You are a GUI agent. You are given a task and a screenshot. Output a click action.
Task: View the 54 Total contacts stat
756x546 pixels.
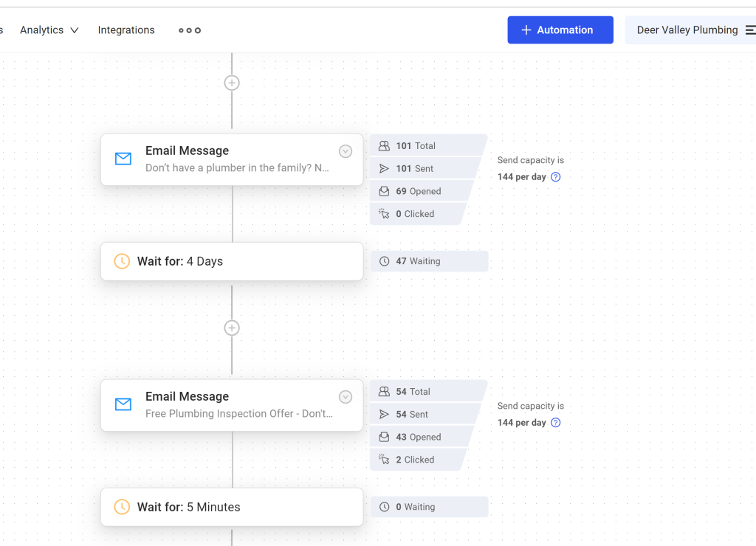428,391
